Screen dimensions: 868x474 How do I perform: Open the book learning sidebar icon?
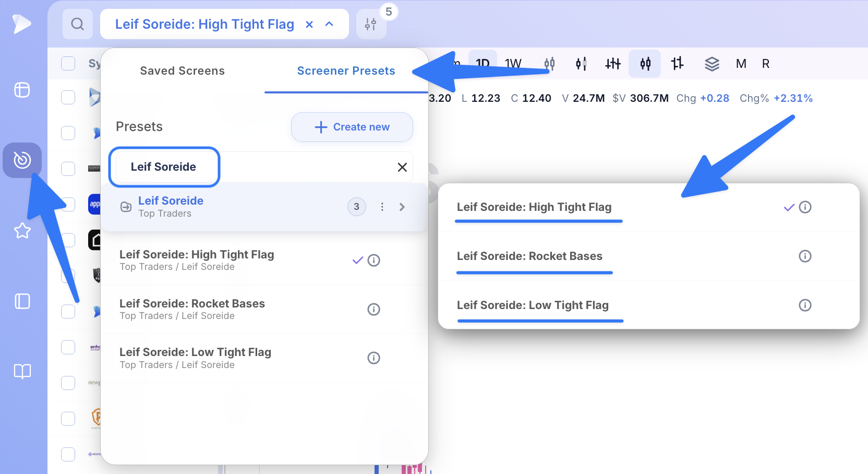coord(22,371)
